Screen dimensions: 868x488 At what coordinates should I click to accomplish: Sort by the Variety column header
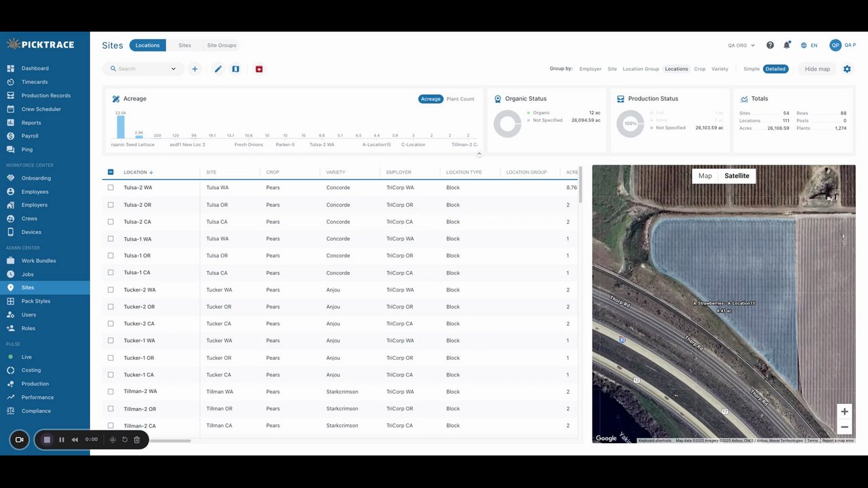(336, 172)
